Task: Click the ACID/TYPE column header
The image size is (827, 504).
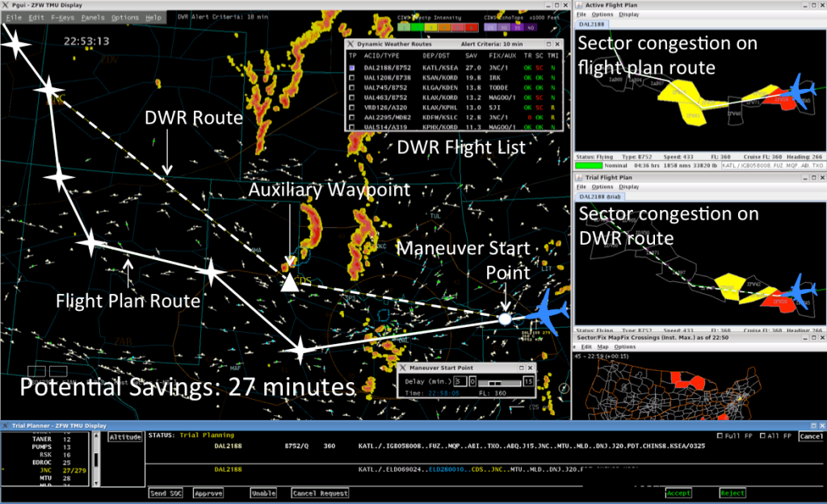Action: (x=381, y=56)
